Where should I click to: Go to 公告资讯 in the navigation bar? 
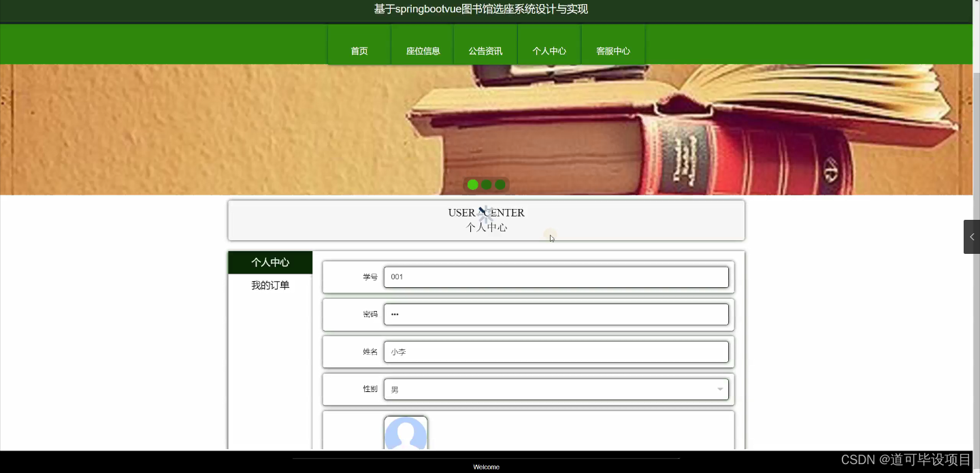485,45
